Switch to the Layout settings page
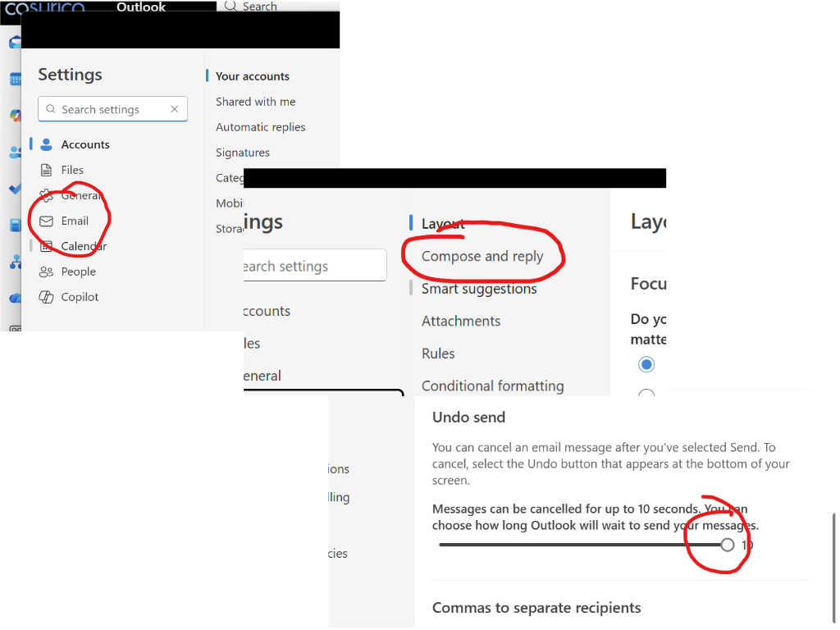 pos(443,222)
